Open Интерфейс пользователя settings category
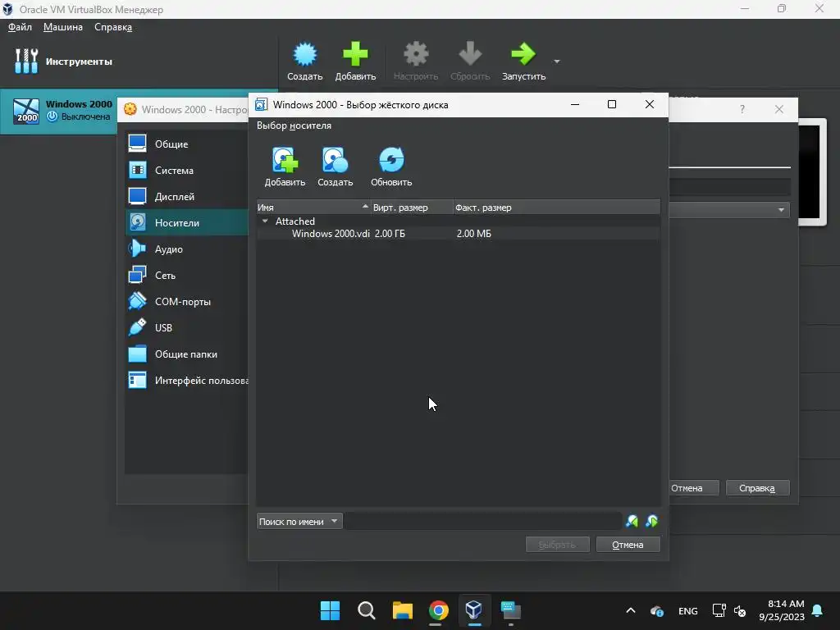The width and height of the screenshot is (840, 630). point(186,381)
